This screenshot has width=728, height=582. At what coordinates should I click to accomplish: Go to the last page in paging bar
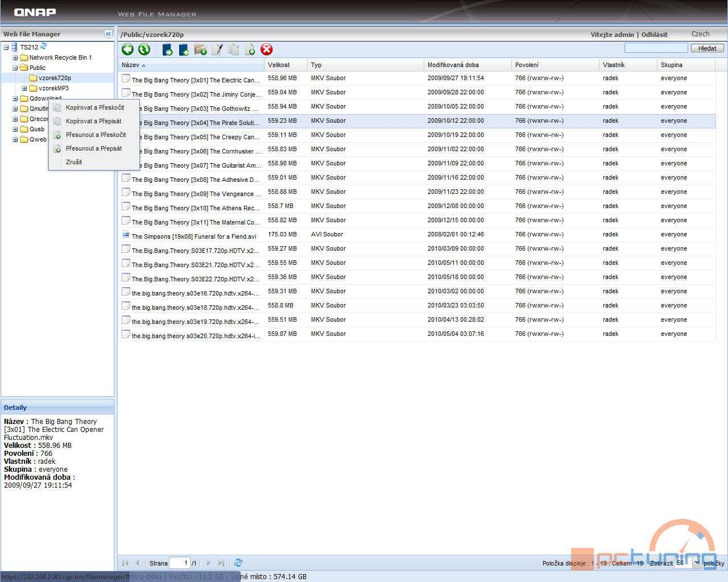pos(221,563)
